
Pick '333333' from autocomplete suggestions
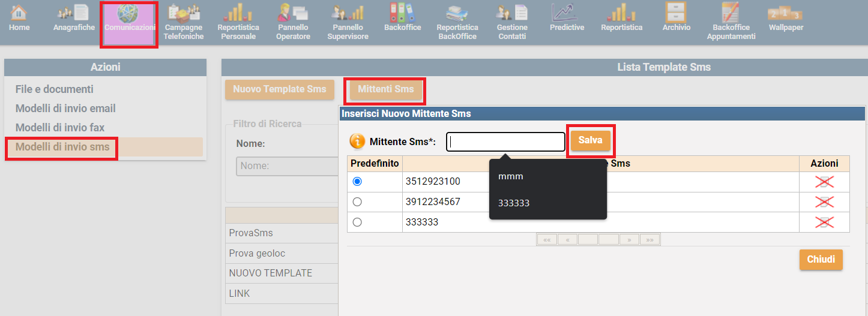(514, 203)
